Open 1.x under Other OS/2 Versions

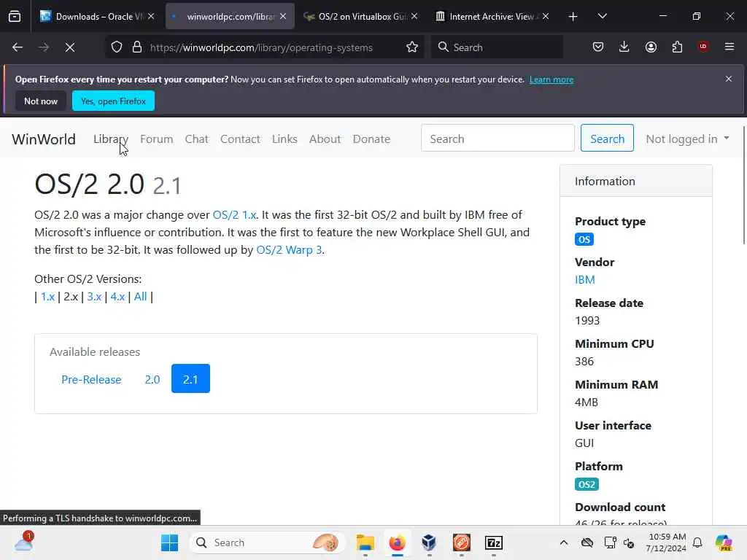click(x=47, y=297)
